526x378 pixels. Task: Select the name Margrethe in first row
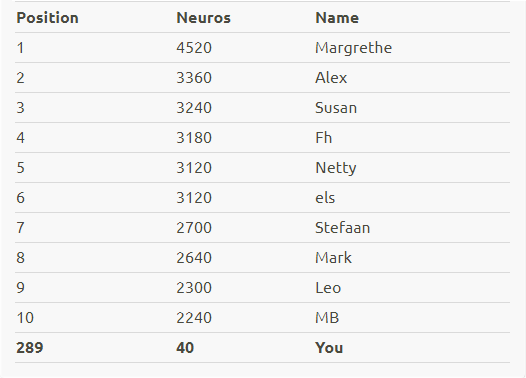pos(354,48)
